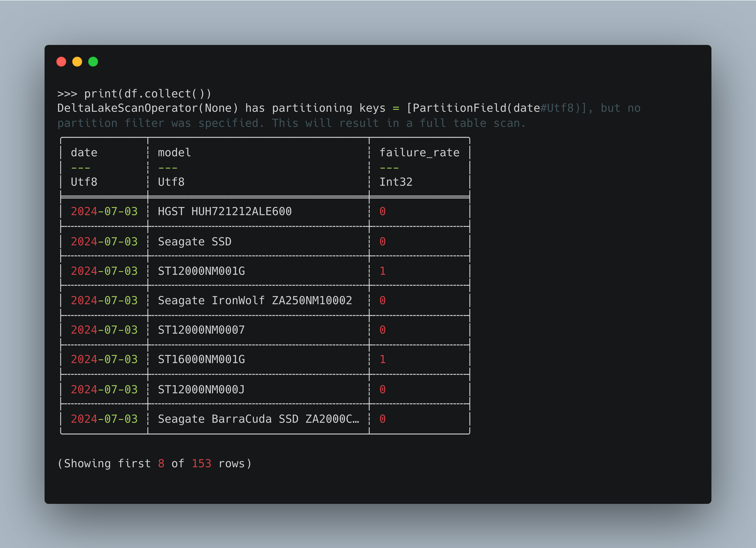Viewport: 756px width, 548px height.
Task: Click the ST12000NM000J model name
Action: click(200, 389)
